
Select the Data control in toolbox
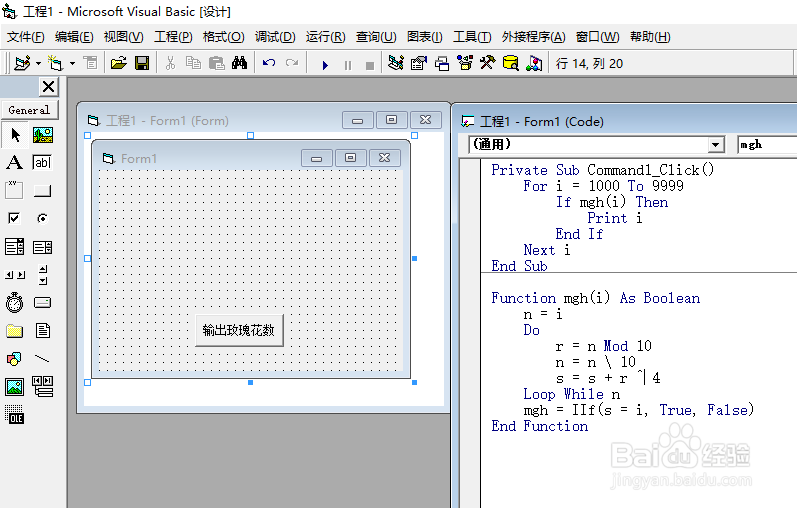(x=43, y=386)
